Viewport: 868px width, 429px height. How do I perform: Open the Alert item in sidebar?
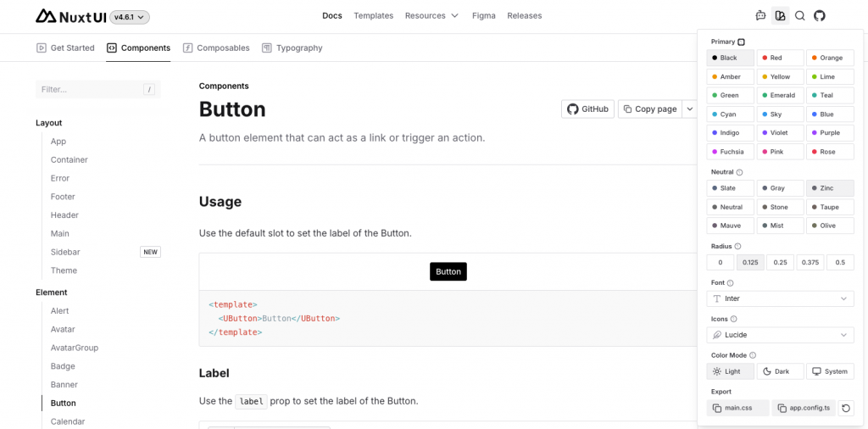[60, 311]
